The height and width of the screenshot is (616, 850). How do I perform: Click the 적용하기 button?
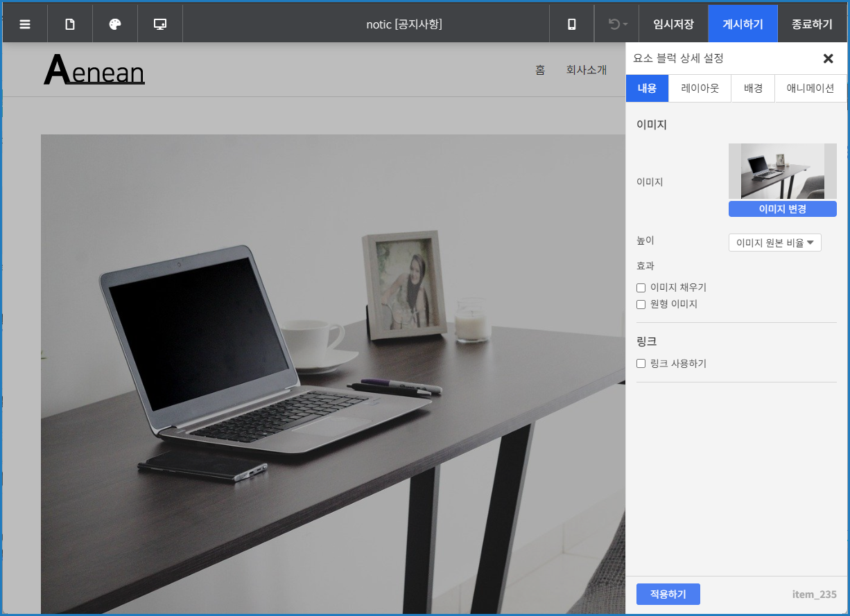668,595
